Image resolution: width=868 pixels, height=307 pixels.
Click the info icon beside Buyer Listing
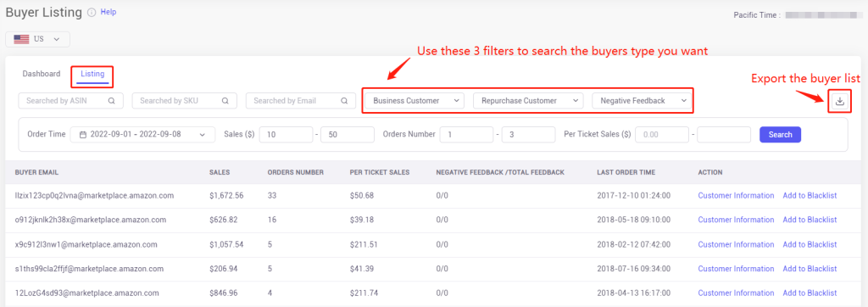[x=92, y=12]
